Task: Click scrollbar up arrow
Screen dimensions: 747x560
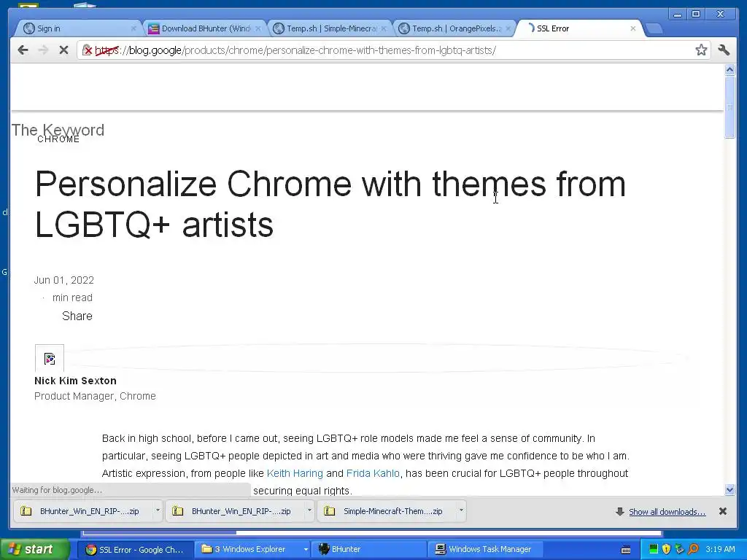Action: pyautogui.click(x=729, y=70)
